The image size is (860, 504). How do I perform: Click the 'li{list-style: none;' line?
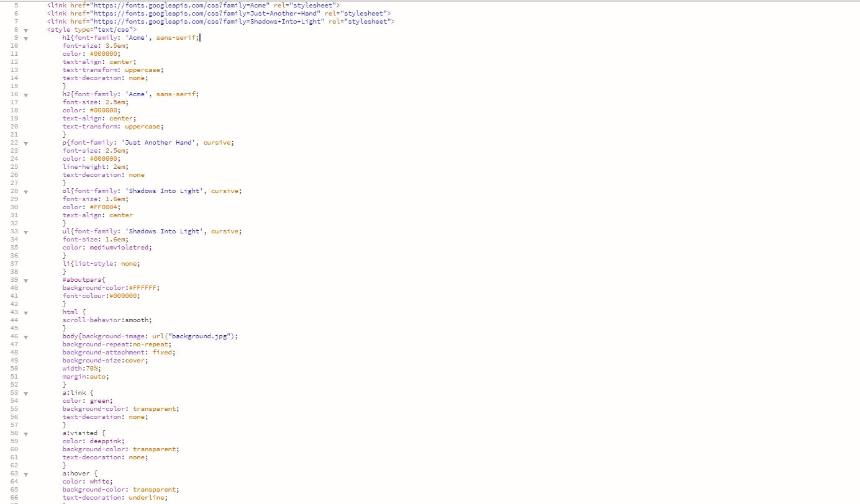click(101, 264)
